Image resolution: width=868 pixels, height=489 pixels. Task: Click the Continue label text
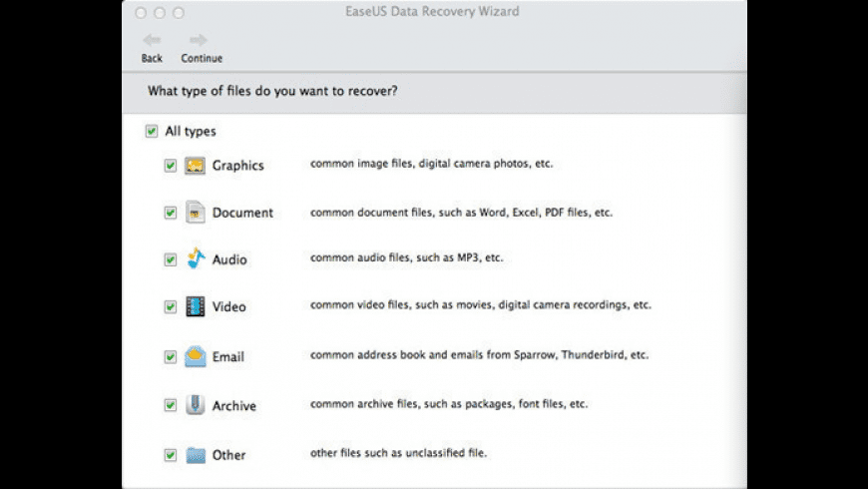[x=202, y=58]
